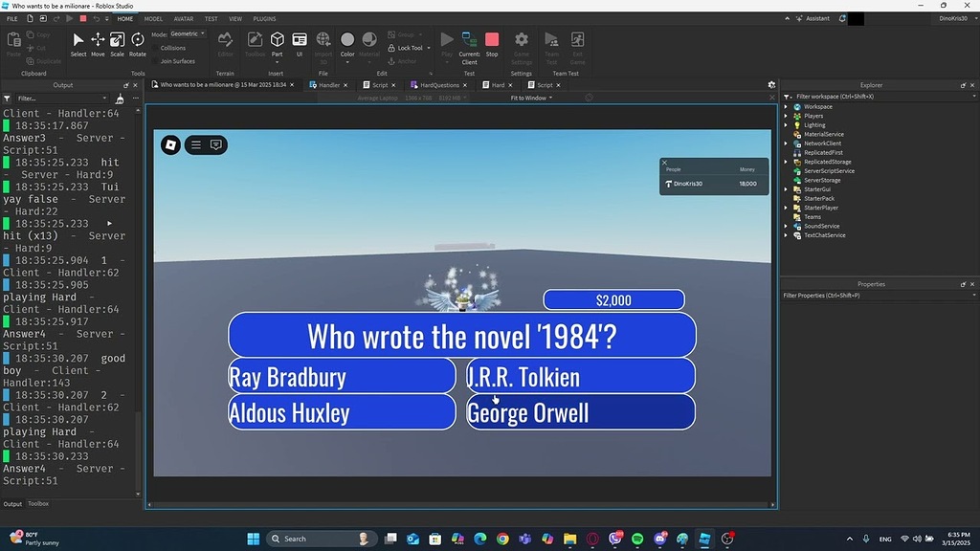The image size is (980, 551).
Task: Expand the Workspace tree node
Action: (x=787, y=107)
